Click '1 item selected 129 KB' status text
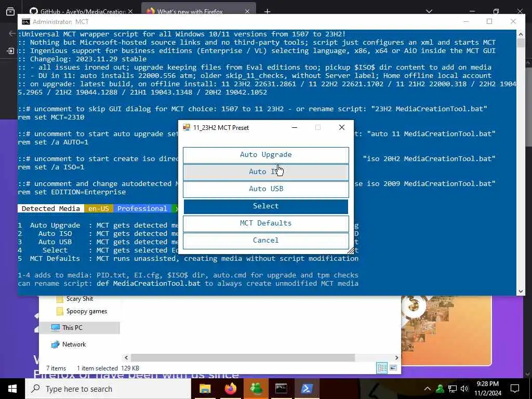 pos(108,368)
